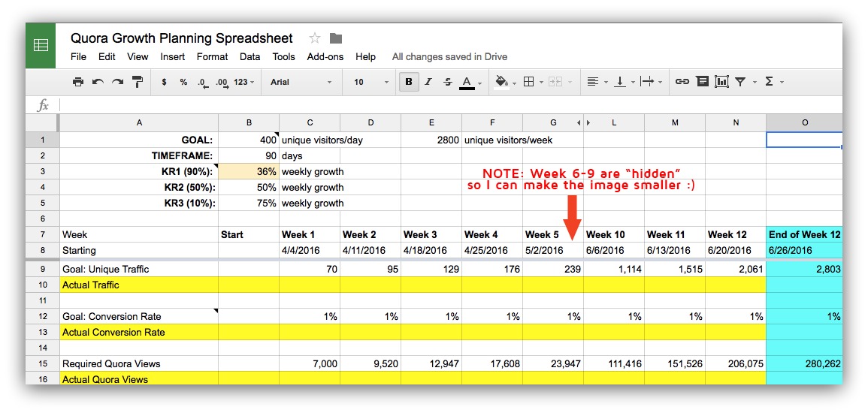The width and height of the screenshot is (868, 413).
Task: Click the 'Goal: Conversion Rate' cell
Action: [x=139, y=316]
